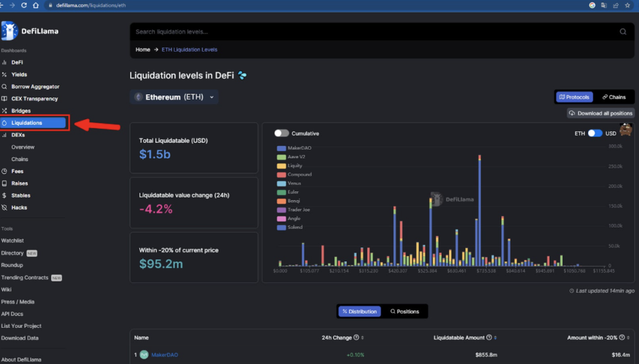Click the Solend blue legend swatch
This screenshot has width=639, height=364.
click(281, 228)
